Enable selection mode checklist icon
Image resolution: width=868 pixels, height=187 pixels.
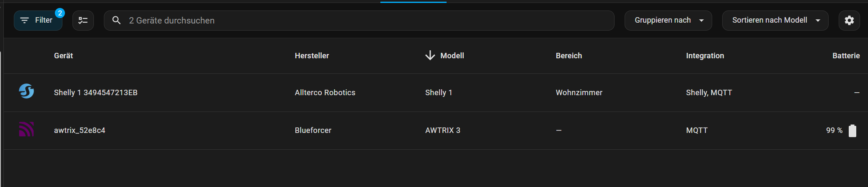pyautogui.click(x=83, y=21)
